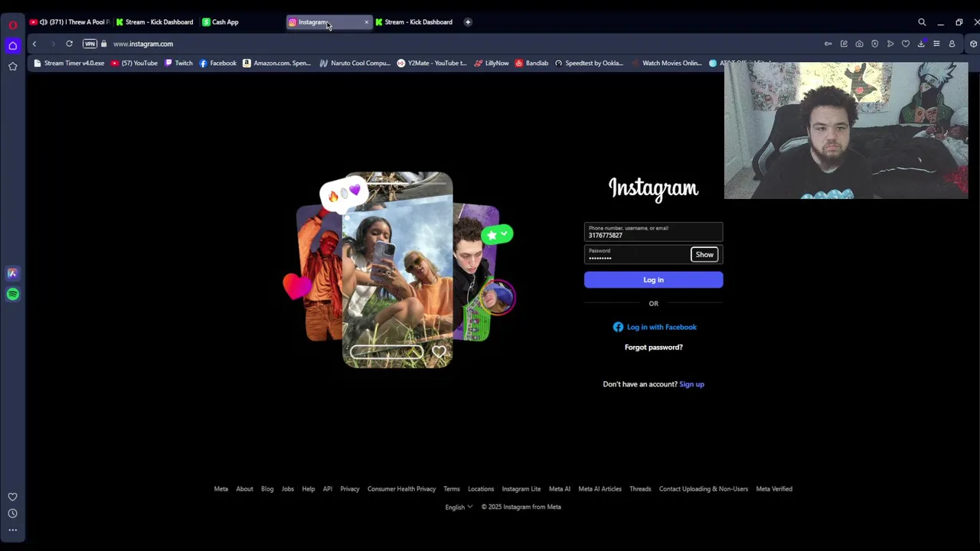980x551 pixels.
Task: Click the Instagram wordmark logo
Action: [x=653, y=188]
